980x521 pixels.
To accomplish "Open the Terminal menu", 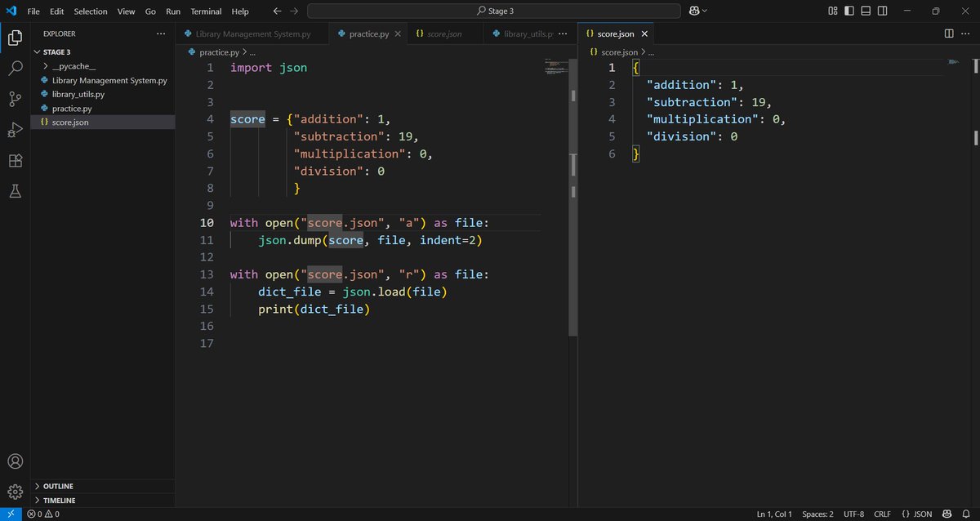I will pyautogui.click(x=206, y=11).
